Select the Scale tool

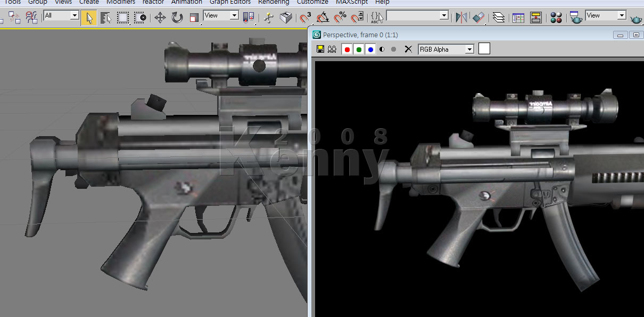194,18
